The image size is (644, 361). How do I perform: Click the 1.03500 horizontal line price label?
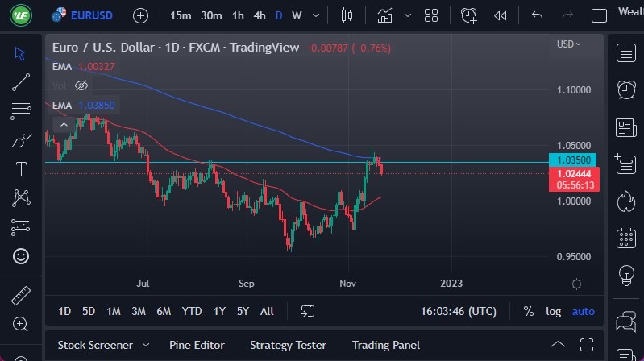pyautogui.click(x=573, y=160)
